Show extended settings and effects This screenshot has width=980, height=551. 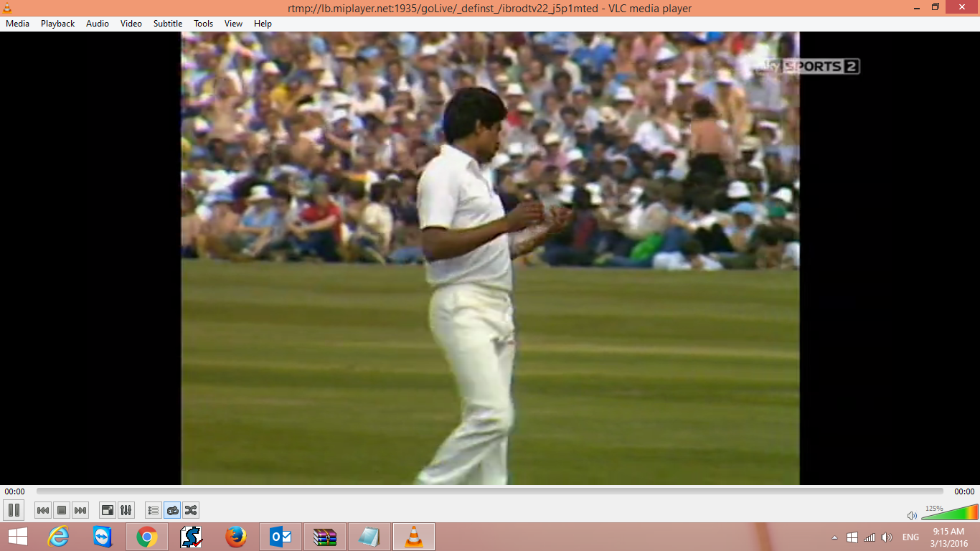126,510
